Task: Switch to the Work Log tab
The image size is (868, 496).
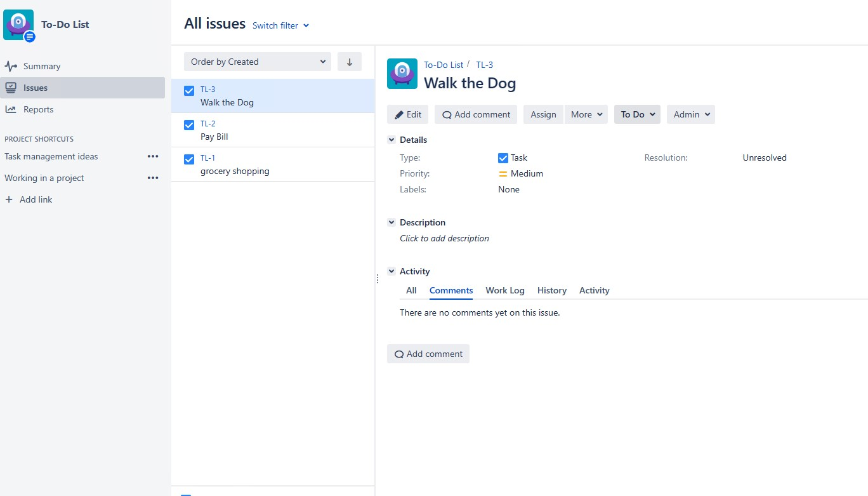Action: (x=504, y=290)
